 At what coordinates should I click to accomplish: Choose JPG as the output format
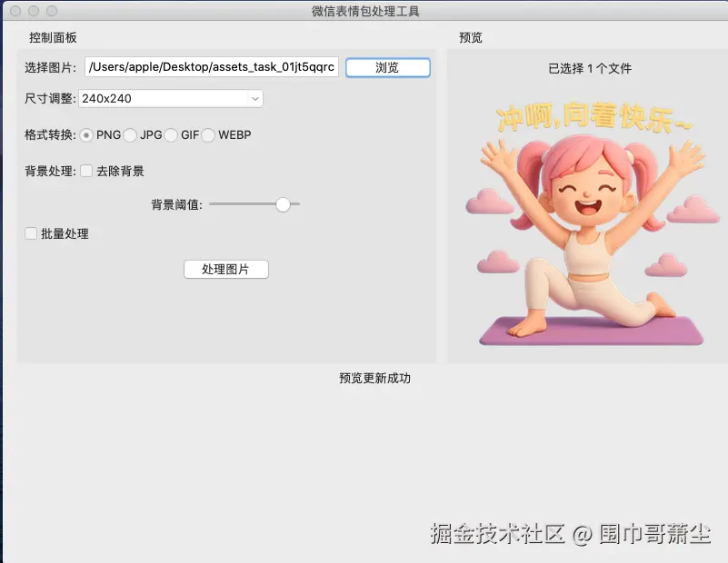pyautogui.click(x=130, y=134)
